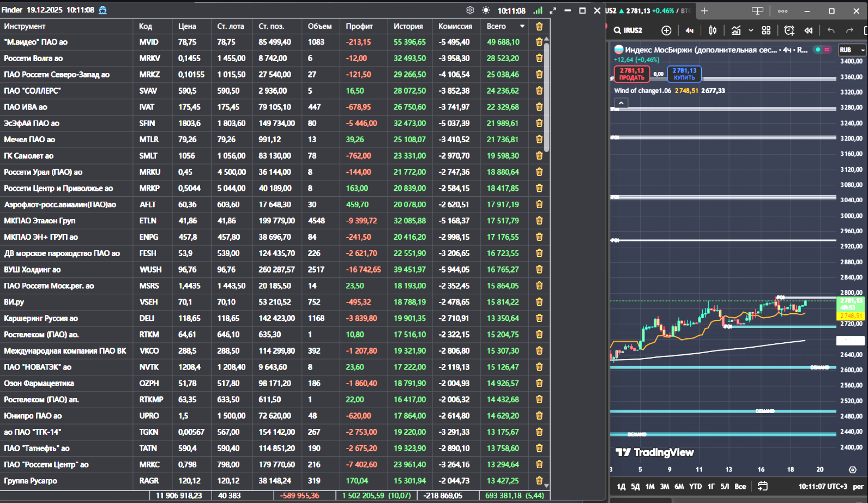Remove the SMLT row via trash icon
The height and width of the screenshot is (503, 868).
pyautogui.click(x=539, y=156)
